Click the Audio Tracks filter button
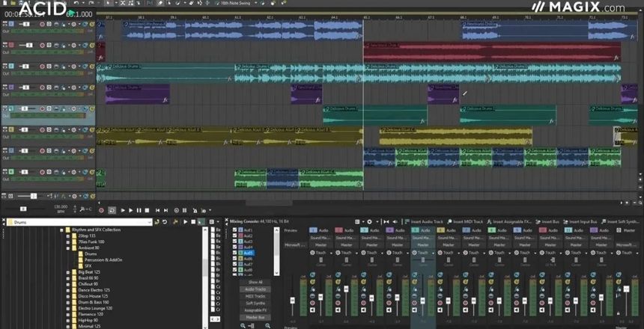Image resolution: width=644 pixels, height=329 pixels. (255, 289)
